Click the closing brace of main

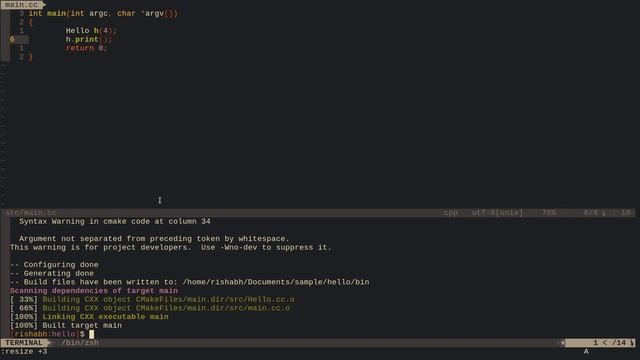(x=31, y=57)
